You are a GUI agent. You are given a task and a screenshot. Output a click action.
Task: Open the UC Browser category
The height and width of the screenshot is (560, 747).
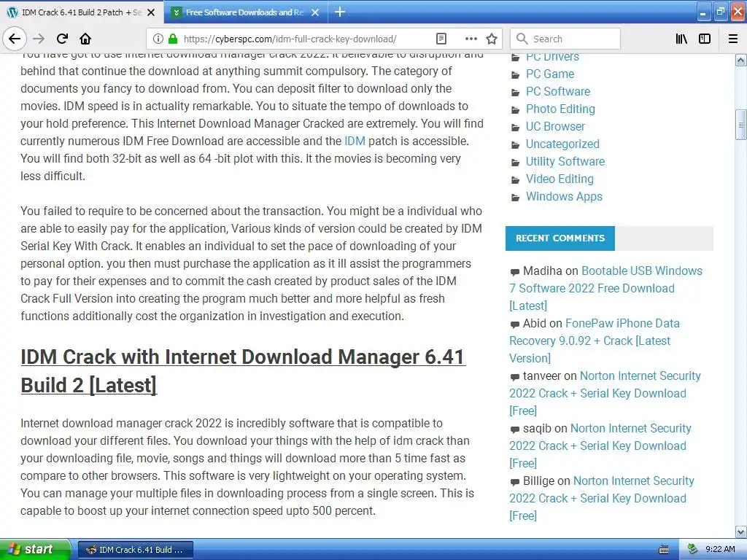(x=555, y=126)
